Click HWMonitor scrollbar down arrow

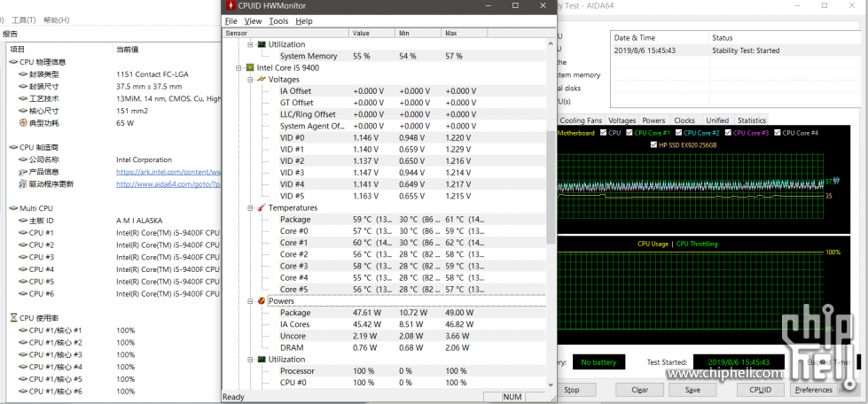point(551,385)
